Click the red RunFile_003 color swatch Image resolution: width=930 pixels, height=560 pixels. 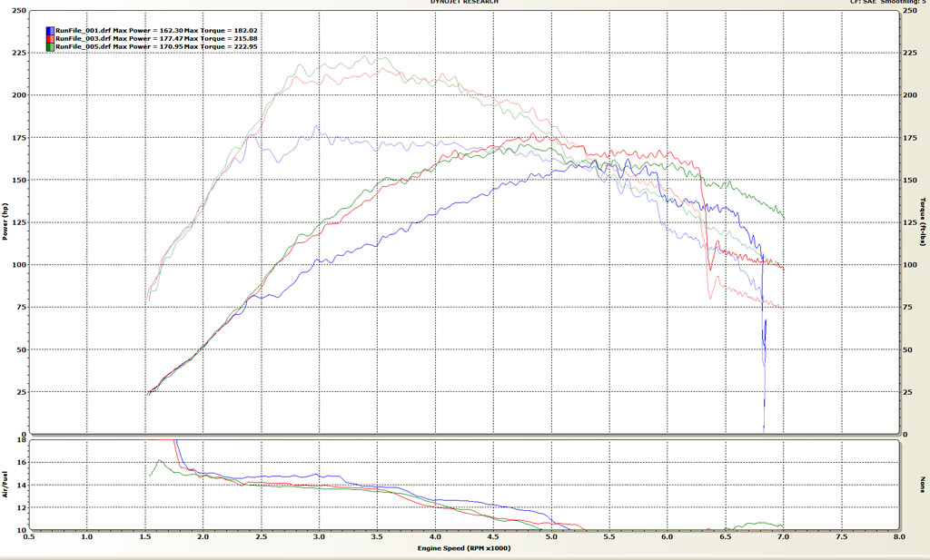50,39
